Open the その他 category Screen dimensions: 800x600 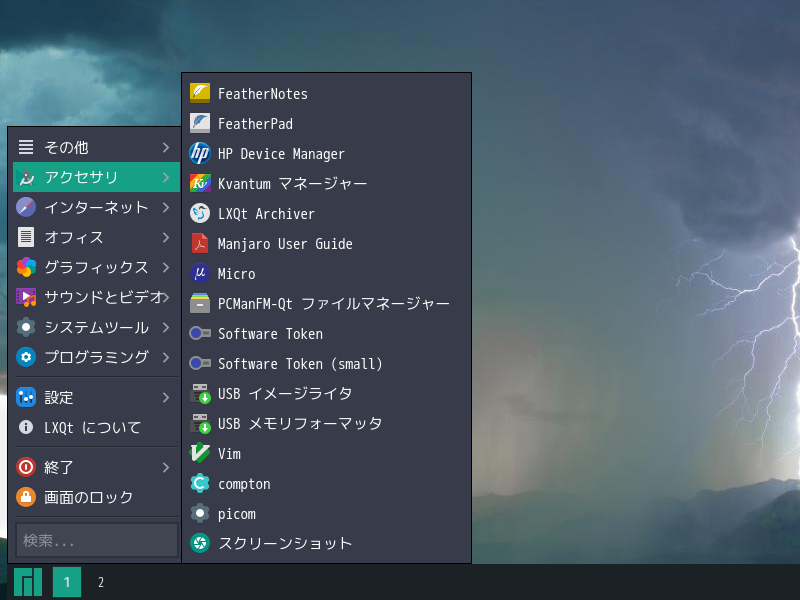[x=96, y=147]
